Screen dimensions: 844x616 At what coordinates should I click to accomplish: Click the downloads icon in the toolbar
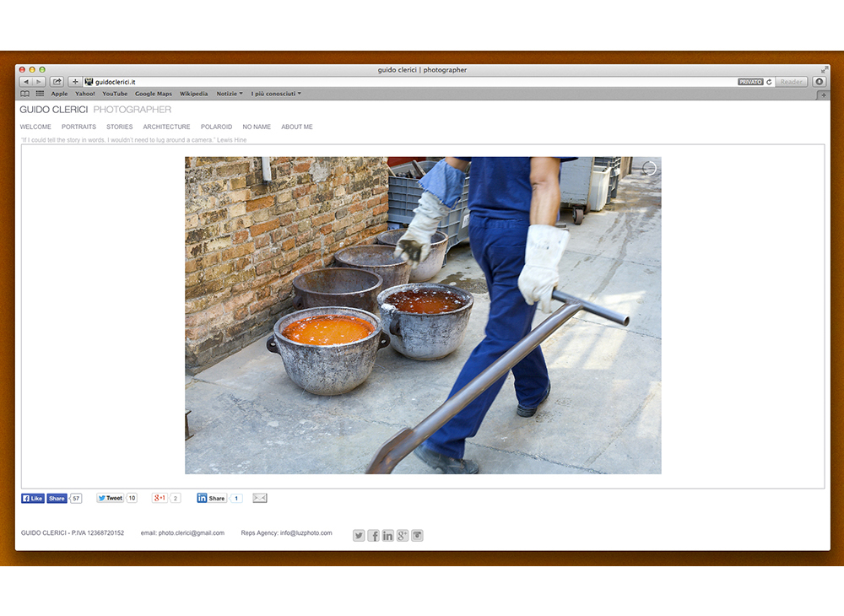click(x=820, y=82)
